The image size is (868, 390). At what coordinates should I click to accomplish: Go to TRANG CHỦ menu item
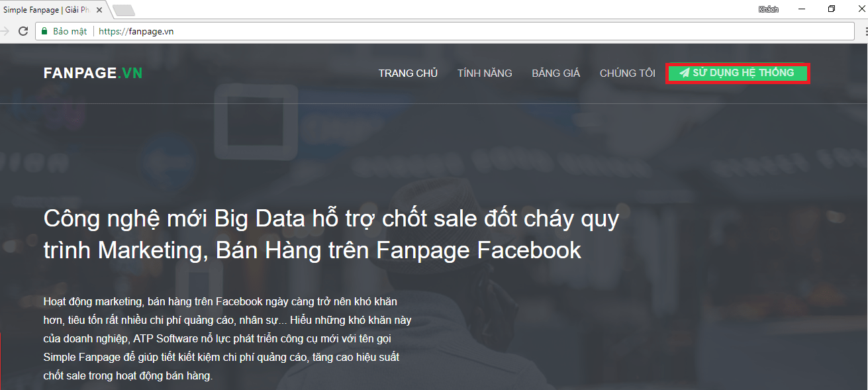pos(408,73)
